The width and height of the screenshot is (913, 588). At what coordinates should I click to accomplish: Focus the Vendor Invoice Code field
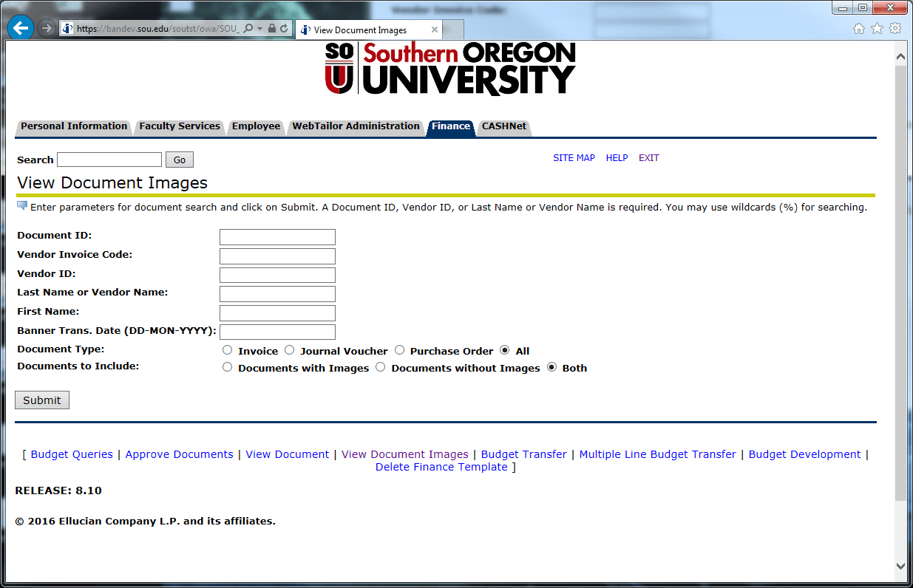(x=277, y=256)
